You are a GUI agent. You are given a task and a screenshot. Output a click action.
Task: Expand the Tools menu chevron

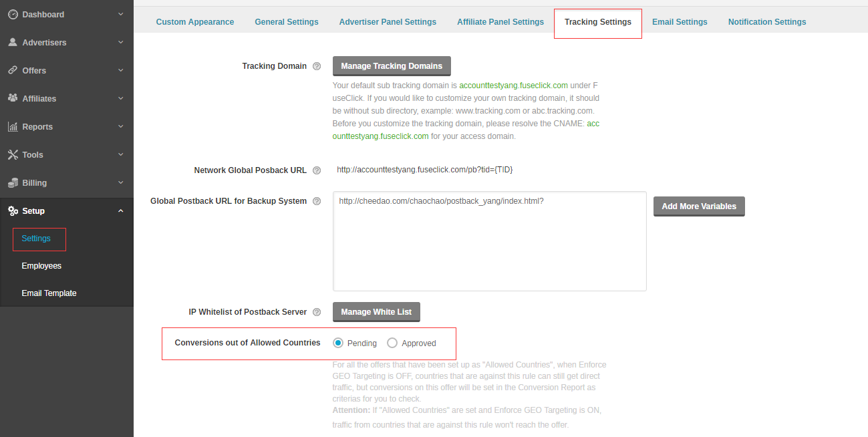point(121,154)
